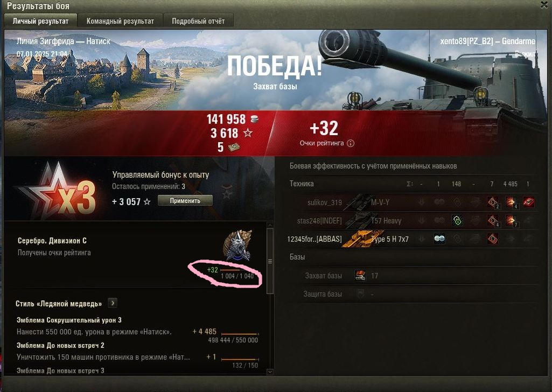This screenshot has height=392, width=552.
Task: Open the Подробный отчёт tab
Action: [x=198, y=21]
